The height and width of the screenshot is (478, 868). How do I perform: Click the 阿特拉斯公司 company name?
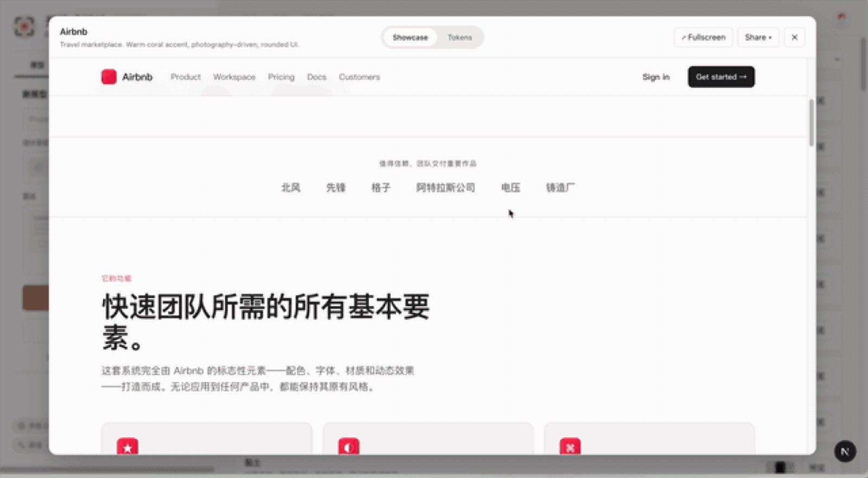coord(445,188)
